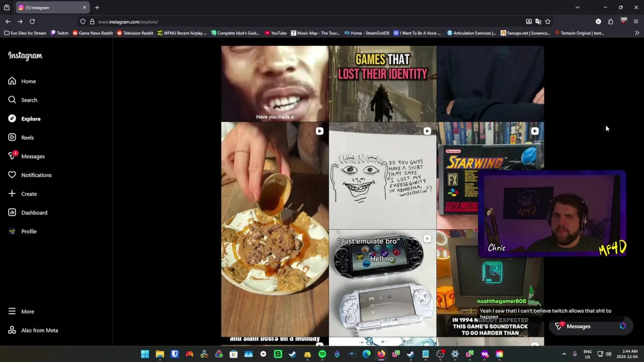Close the Instagram tab
644x362 pixels.
85,8
